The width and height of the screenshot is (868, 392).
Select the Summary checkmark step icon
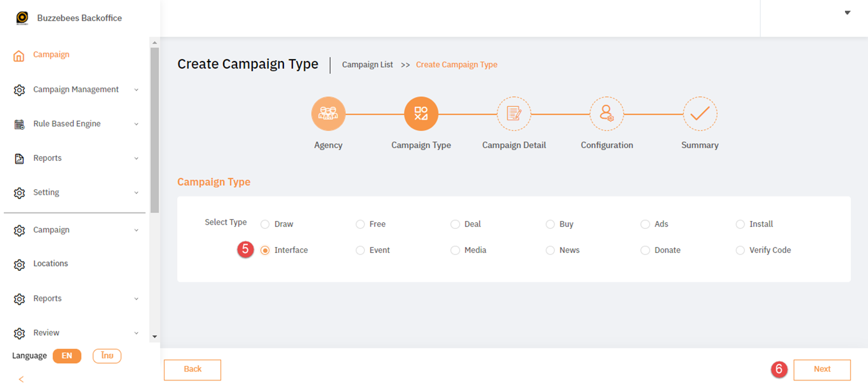click(700, 113)
